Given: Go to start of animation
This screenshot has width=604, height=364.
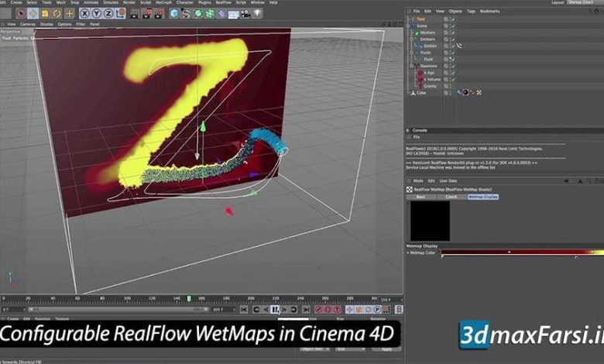Looking at the screenshot, I should pos(244,309).
